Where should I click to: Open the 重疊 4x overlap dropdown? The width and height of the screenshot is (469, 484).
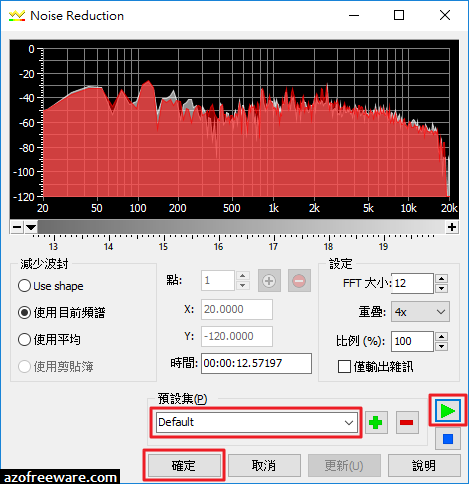(x=420, y=312)
